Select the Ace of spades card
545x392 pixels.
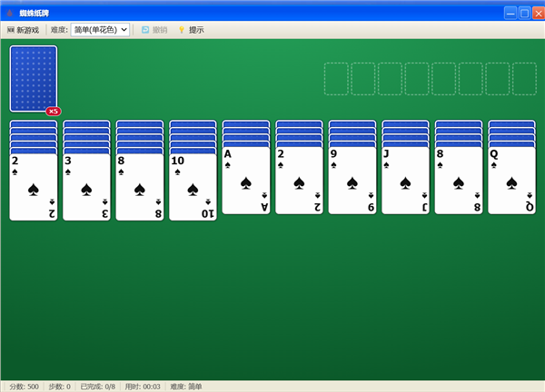click(246, 181)
